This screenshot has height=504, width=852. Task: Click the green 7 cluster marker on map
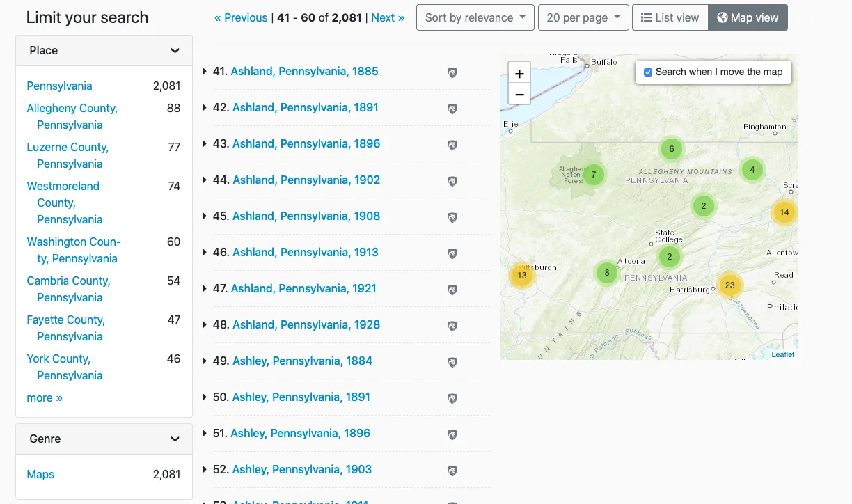coord(593,174)
